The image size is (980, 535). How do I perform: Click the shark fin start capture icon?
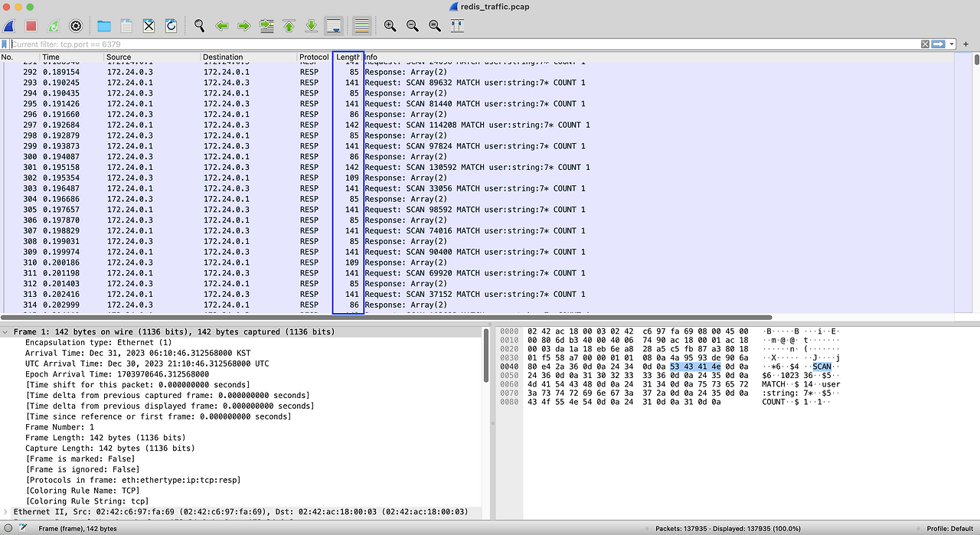9,26
